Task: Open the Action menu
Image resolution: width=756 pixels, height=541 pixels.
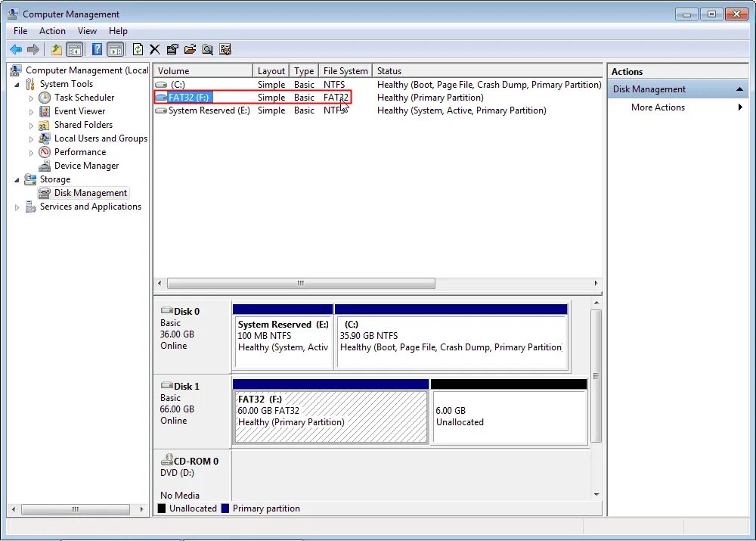Action: 52,31
